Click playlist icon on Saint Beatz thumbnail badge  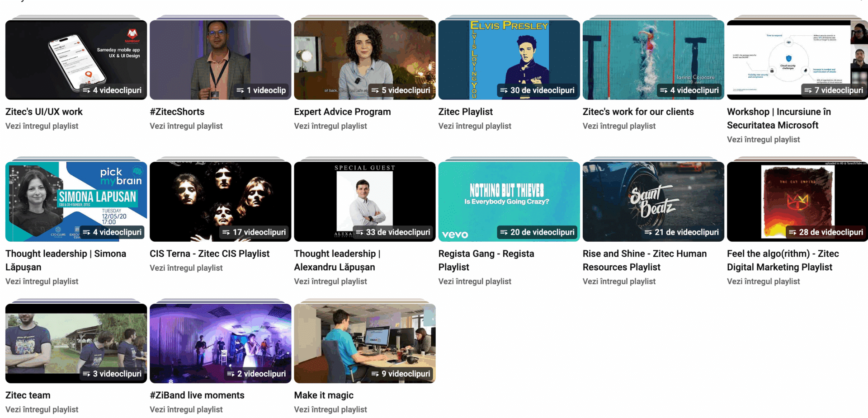(x=648, y=233)
